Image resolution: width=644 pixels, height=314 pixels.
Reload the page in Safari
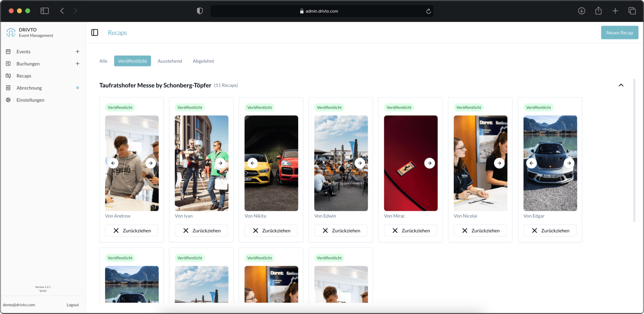429,11
